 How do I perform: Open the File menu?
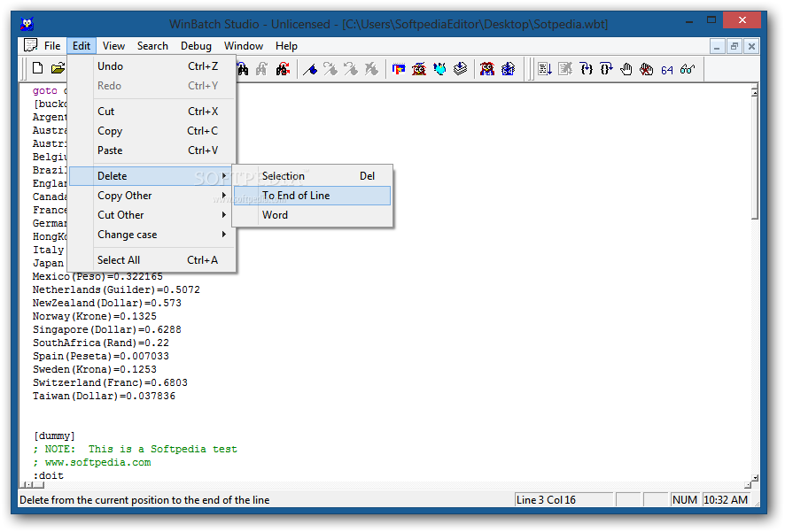point(52,46)
